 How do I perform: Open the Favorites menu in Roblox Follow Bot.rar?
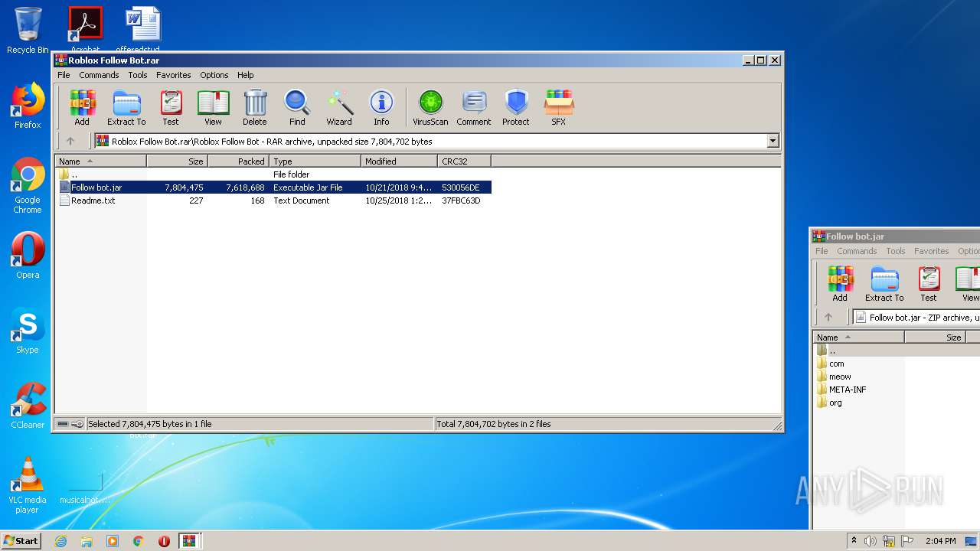[174, 75]
